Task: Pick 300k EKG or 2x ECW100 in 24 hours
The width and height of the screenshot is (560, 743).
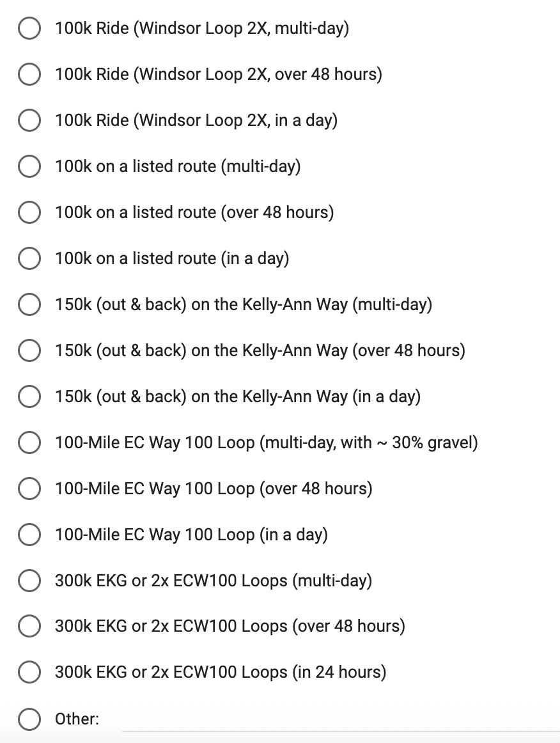Action: point(29,672)
